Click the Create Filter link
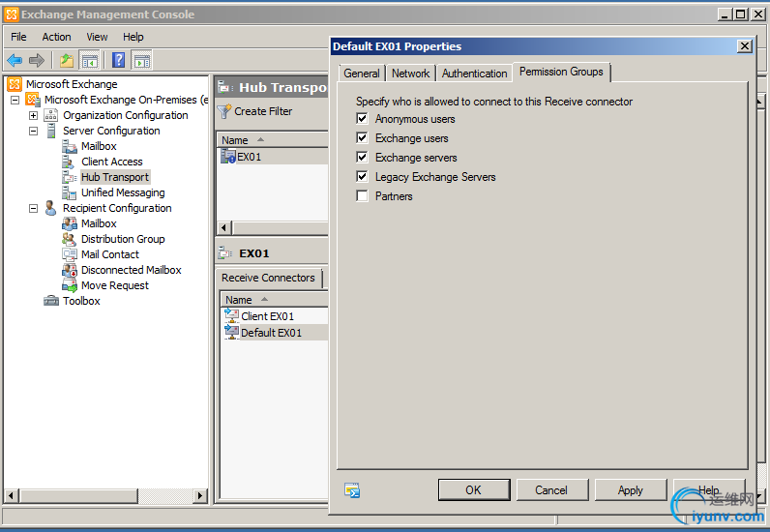This screenshot has height=532, width=770. click(263, 111)
